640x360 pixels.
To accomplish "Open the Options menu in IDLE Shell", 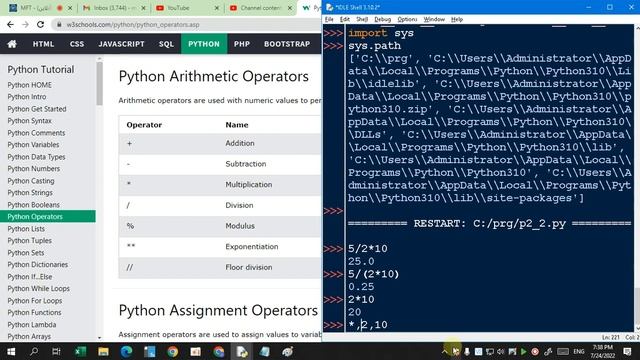I will pyautogui.click(x=407, y=19).
